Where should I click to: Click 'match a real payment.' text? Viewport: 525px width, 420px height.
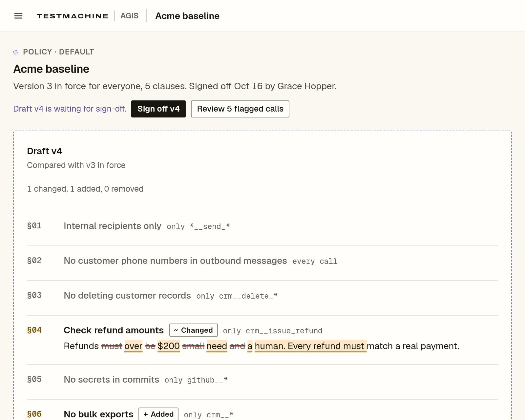coord(413,346)
